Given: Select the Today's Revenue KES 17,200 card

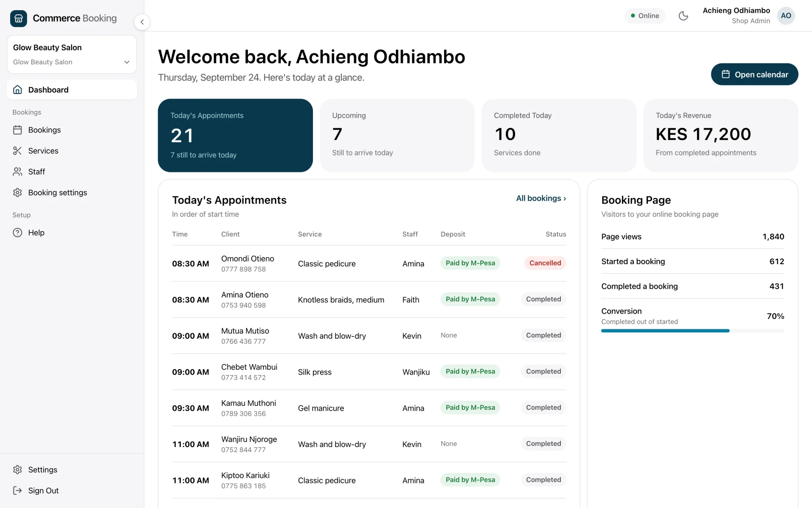Looking at the screenshot, I should tap(721, 135).
